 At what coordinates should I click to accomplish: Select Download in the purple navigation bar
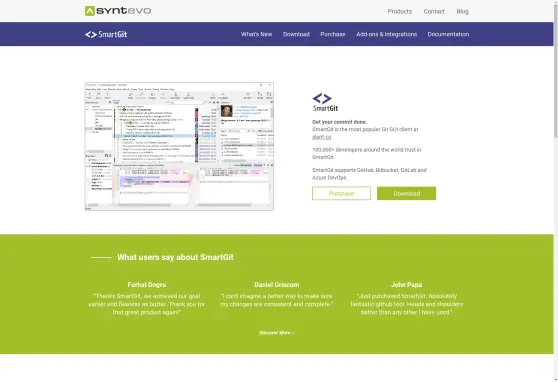296,34
